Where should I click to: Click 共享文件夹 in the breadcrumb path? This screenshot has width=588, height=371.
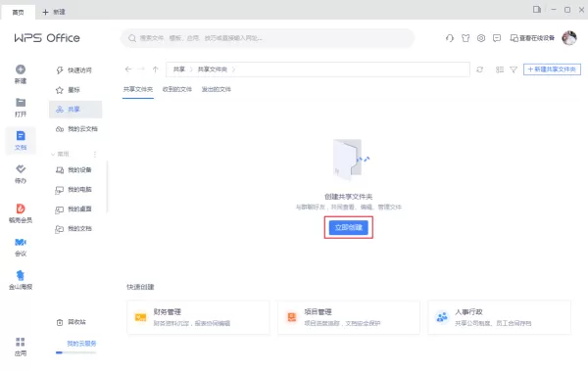click(x=213, y=70)
